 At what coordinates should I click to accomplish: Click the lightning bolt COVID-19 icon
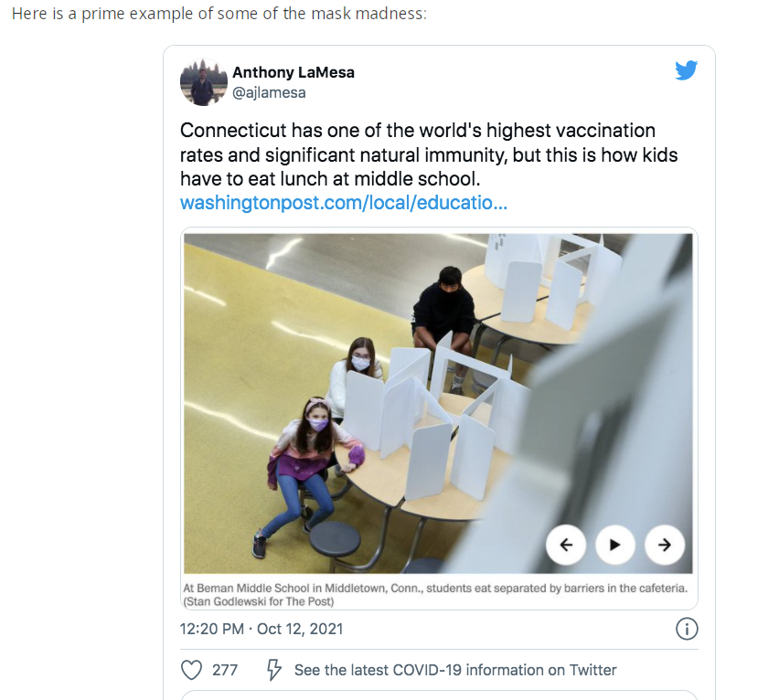(272, 670)
